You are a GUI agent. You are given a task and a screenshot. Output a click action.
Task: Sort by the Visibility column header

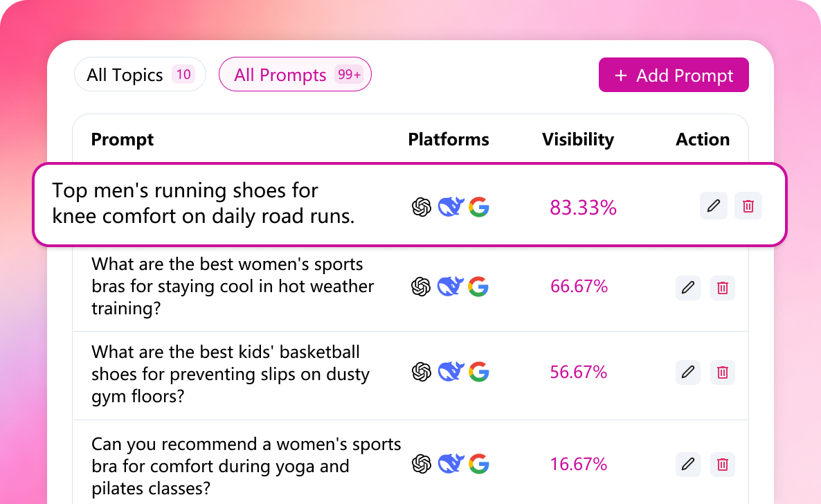pyautogui.click(x=577, y=139)
